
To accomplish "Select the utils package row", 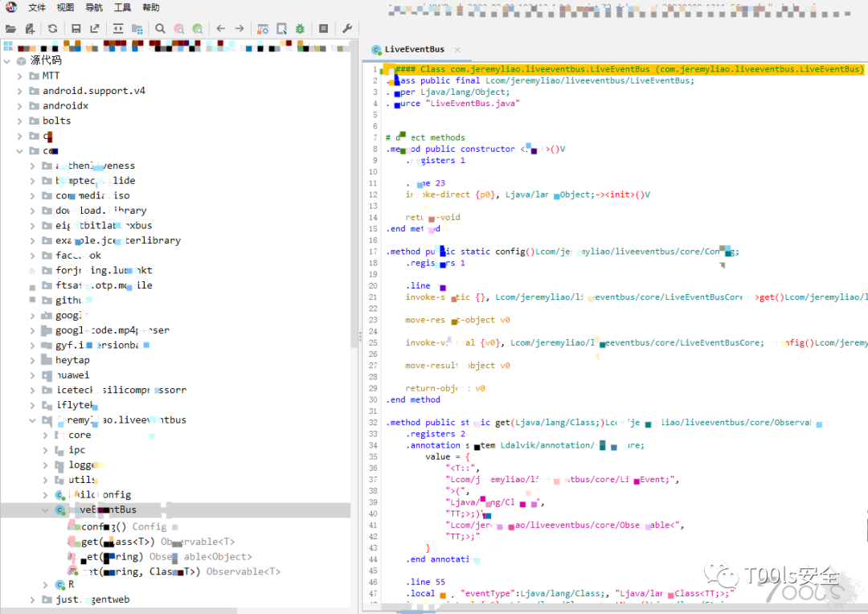I will pos(83,480).
